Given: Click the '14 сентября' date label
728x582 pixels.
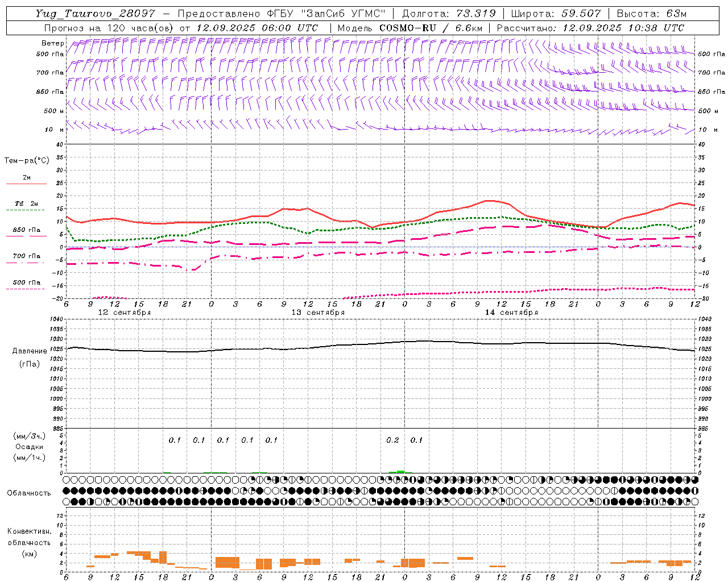Looking at the screenshot, I should pos(511,313).
